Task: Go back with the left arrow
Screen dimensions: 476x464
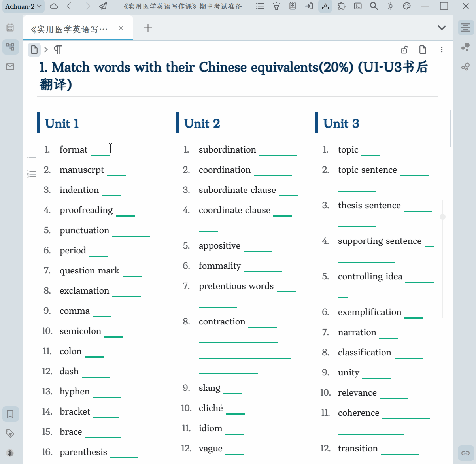Action: 70,6
